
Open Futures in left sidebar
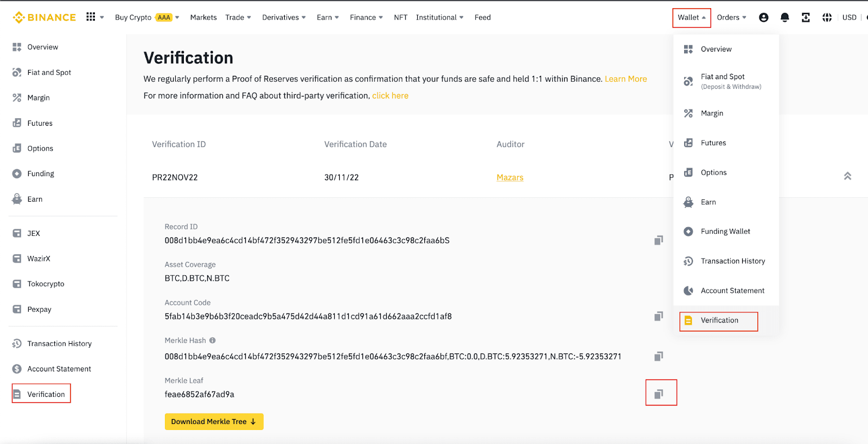(40, 123)
